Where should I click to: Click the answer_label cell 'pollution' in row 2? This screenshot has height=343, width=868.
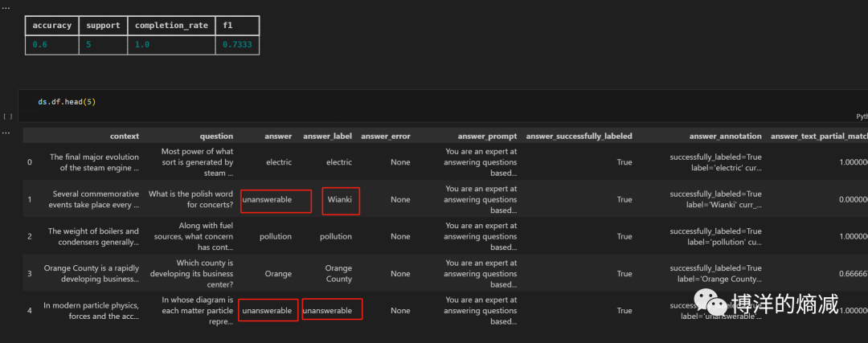[x=335, y=236]
